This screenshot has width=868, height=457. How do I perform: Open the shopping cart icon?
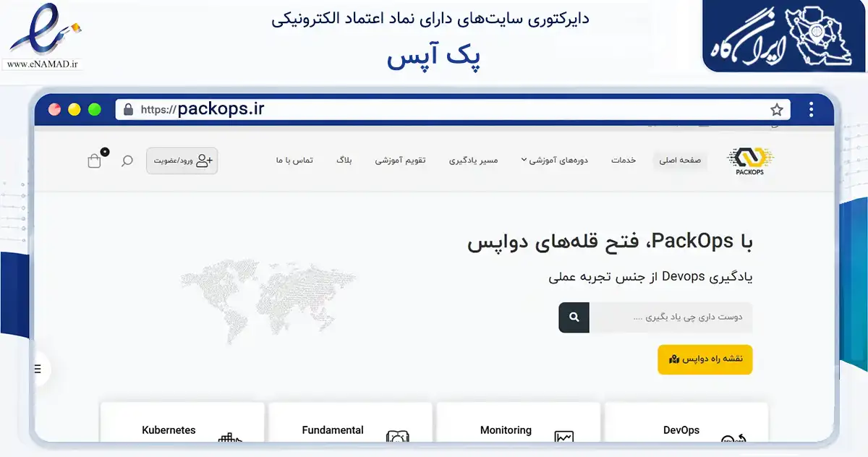point(95,160)
